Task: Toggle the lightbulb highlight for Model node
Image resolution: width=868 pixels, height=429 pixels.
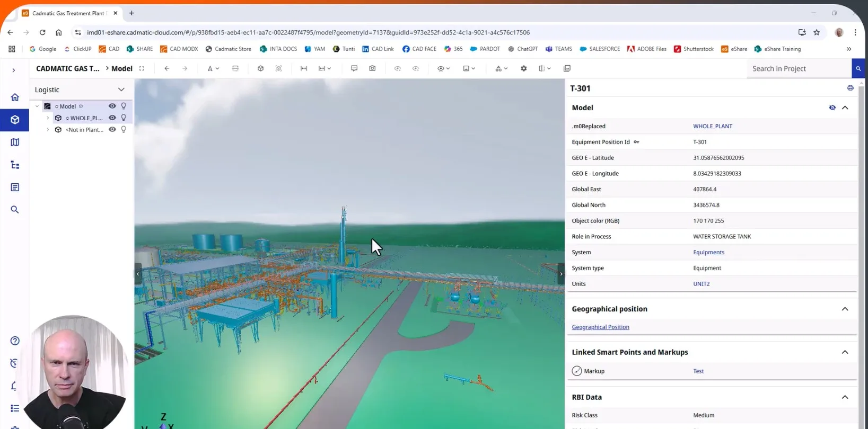Action: (x=124, y=106)
